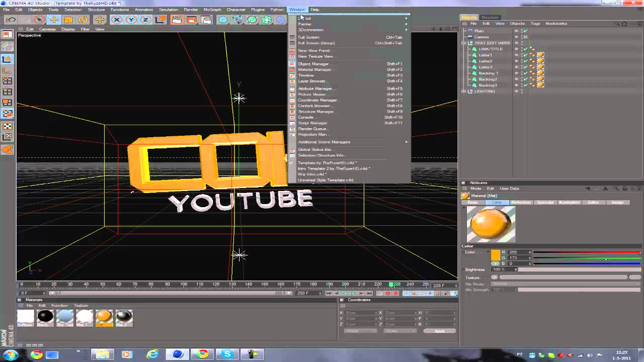Image resolution: width=644 pixels, height=362 pixels.
Task: Open the NURBS generators icon
Action: (x=252, y=20)
